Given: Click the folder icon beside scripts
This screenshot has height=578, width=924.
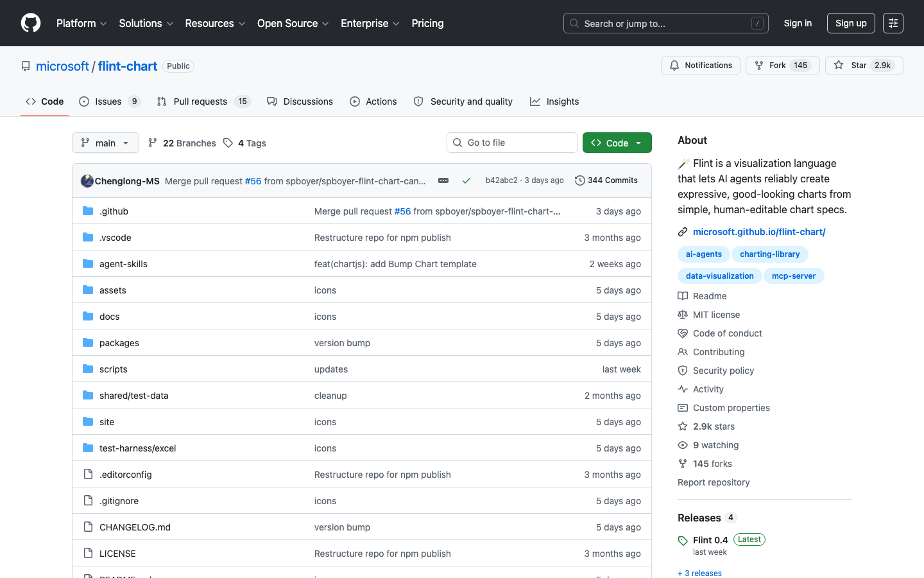Looking at the screenshot, I should coord(88,369).
